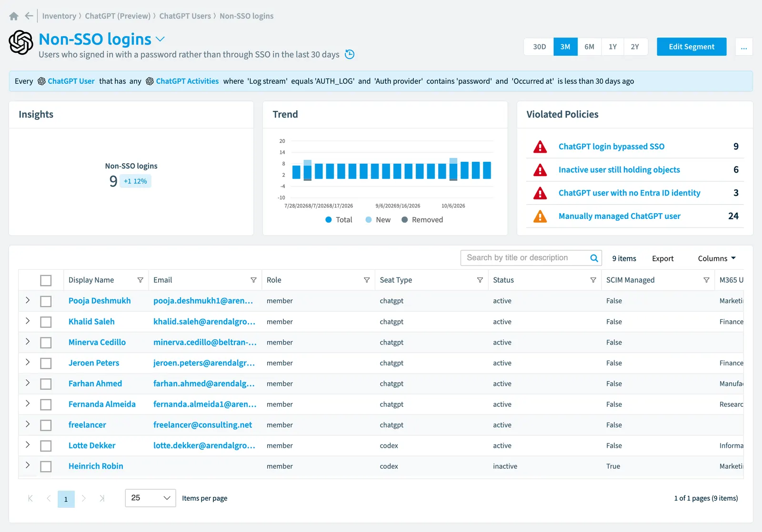Expand the Farhan Ahmed row
Screen dimensions: 762x532
28,383
